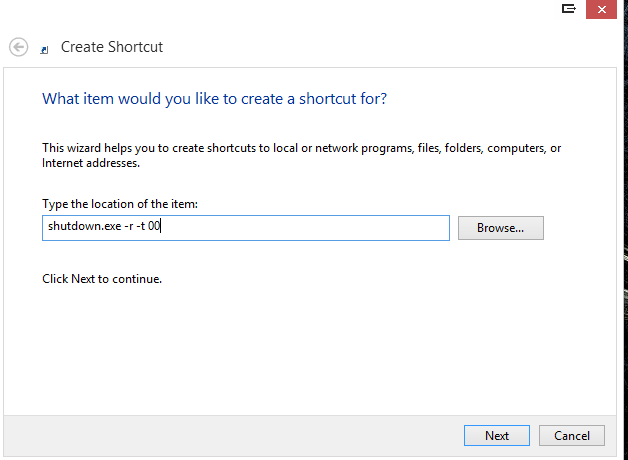
Task: Click the Create Shortcut window title
Action: coord(112,47)
